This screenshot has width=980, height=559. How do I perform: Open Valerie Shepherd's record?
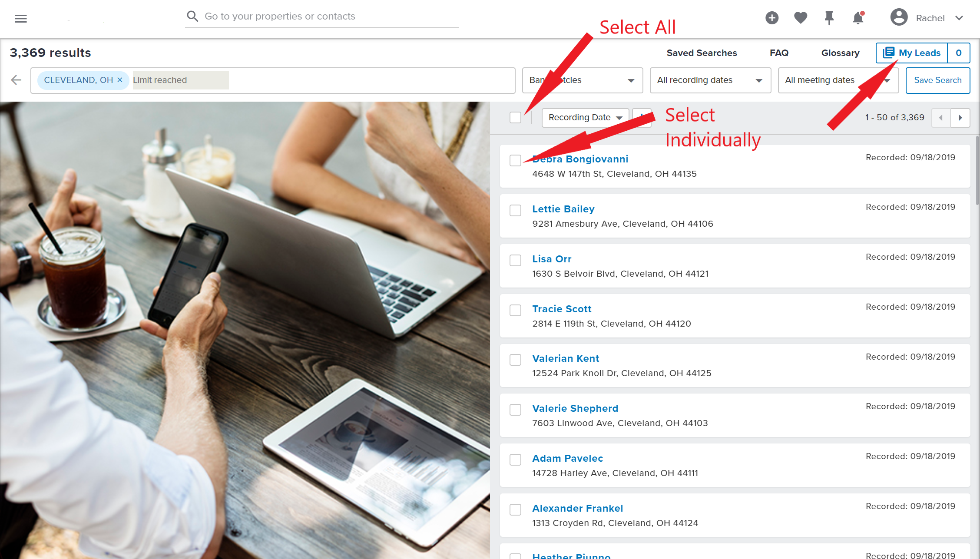(x=575, y=408)
